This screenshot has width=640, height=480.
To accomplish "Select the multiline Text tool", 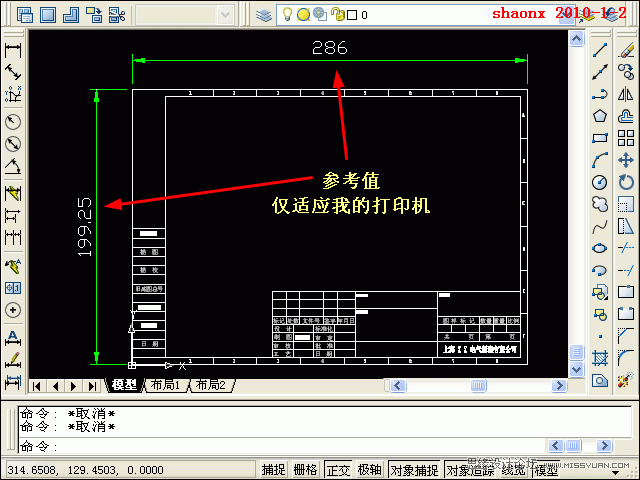I will [14, 336].
